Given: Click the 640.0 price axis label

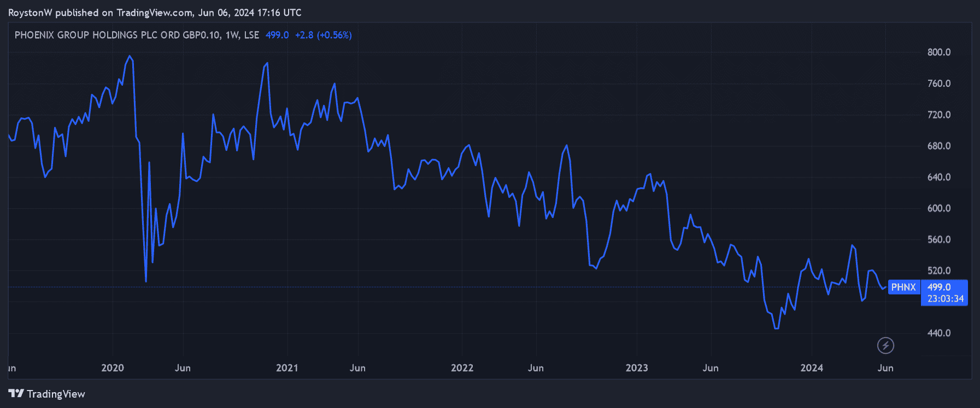Looking at the screenshot, I should pos(939,177).
